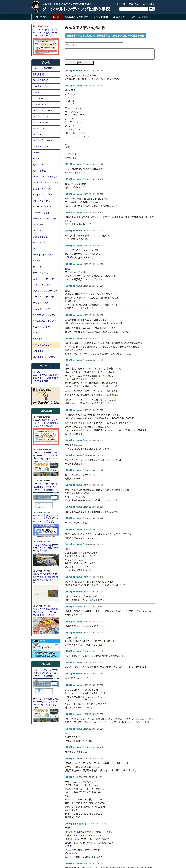Image resolution: width=186 pixels, height=868 pixels.
Task: Open COZUCHI board in sidebar
Action: point(46,99)
